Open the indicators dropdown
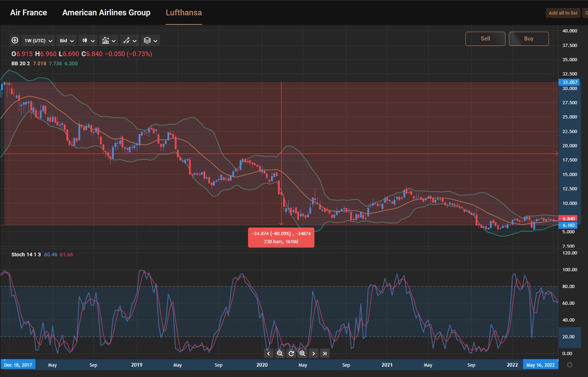Screen dimensions: 588x377 click(x=108, y=41)
